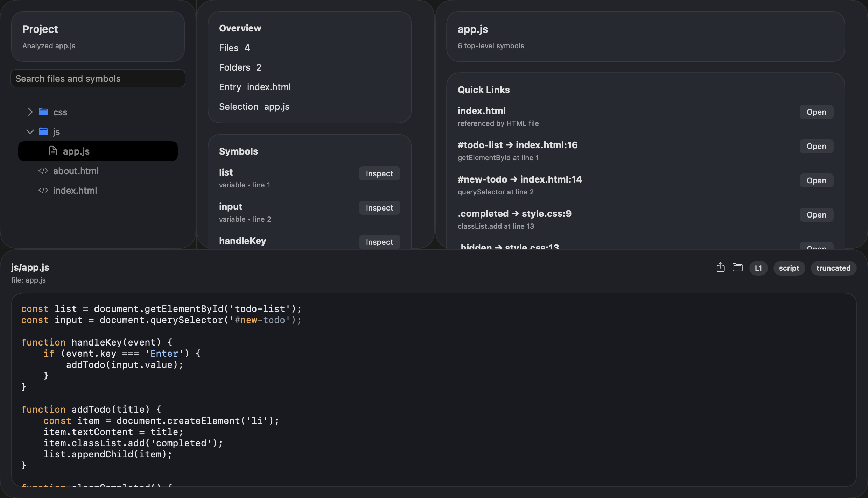
Task: Click the script badge
Action: [789, 268]
